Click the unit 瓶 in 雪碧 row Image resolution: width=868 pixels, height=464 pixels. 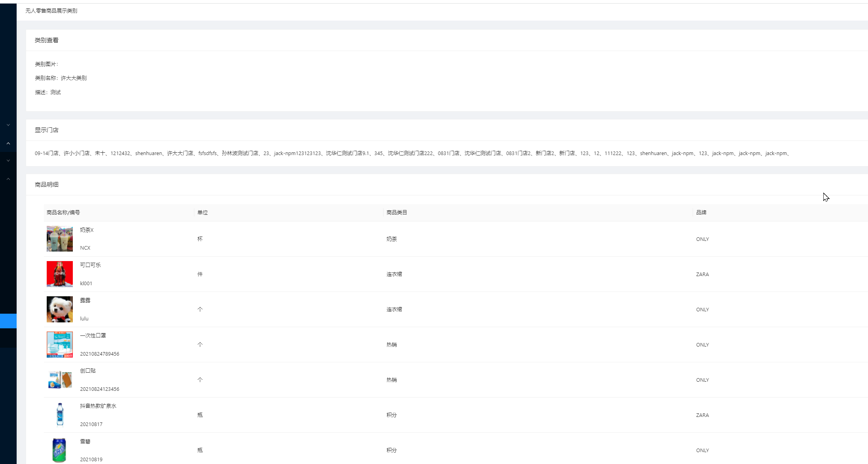(x=200, y=450)
